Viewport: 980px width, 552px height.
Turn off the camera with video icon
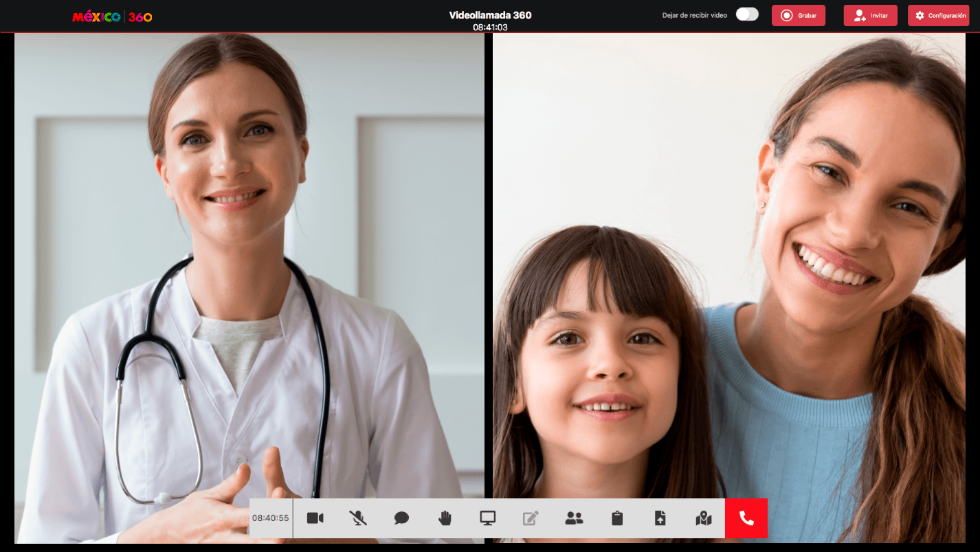click(315, 518)
